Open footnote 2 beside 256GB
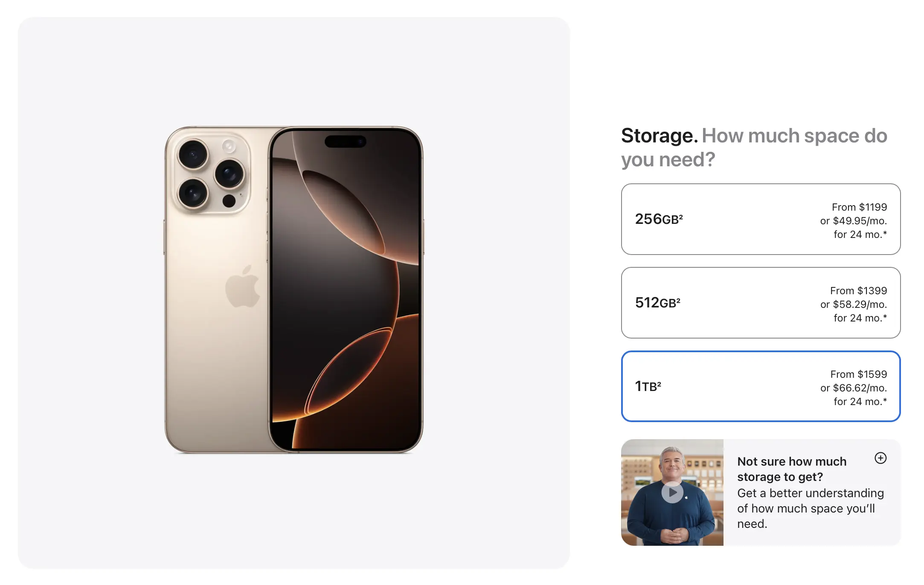 (x=681, y=216)
